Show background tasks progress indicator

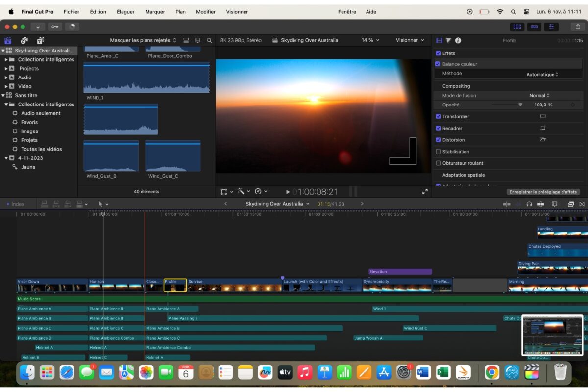coord(72,26)
